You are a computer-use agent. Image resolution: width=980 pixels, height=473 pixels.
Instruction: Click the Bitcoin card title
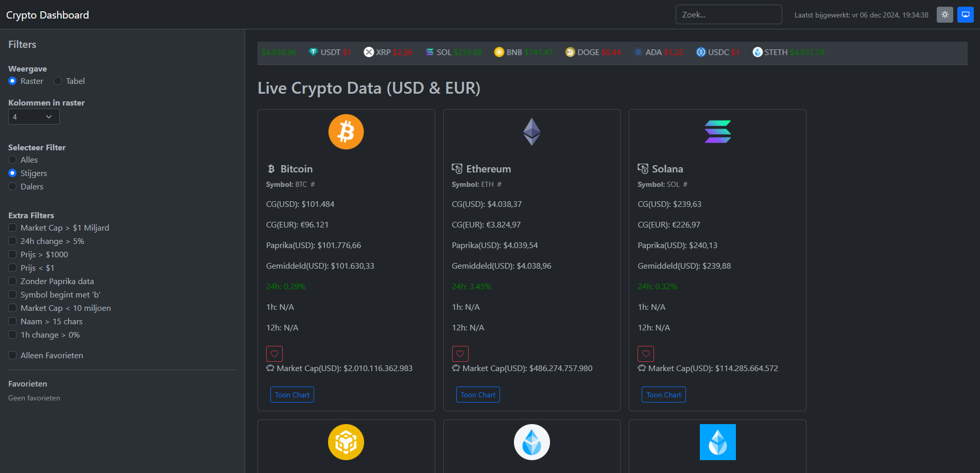pos(297,169)
